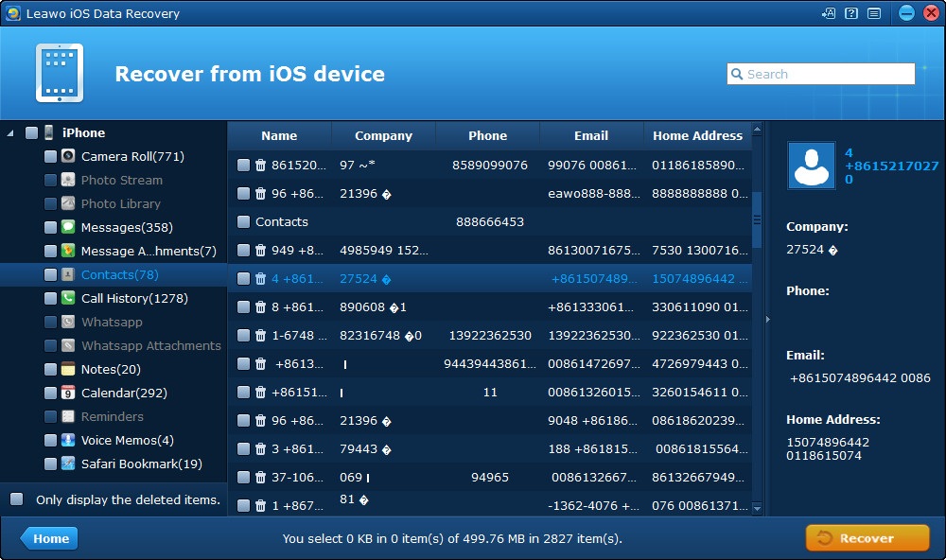Click the trash icon on 1-6748 row
Viewport: 946px width, 560px height.
260,336
